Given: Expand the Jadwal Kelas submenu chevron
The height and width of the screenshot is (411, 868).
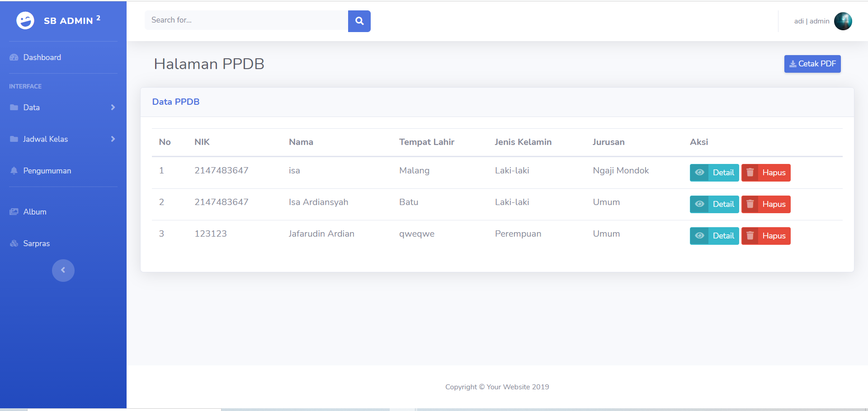Looking at the screenshot, I should point(113,139).
